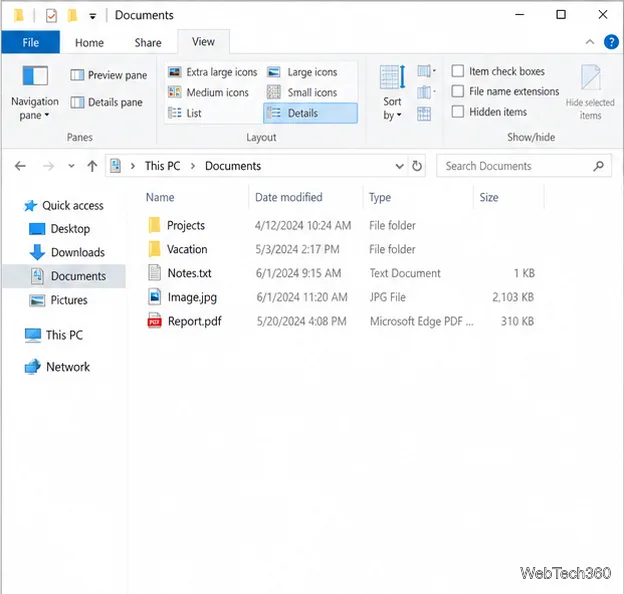Select the Projects folder icon
The height and width of the screenshot is (594, 624).
(154, 225)
